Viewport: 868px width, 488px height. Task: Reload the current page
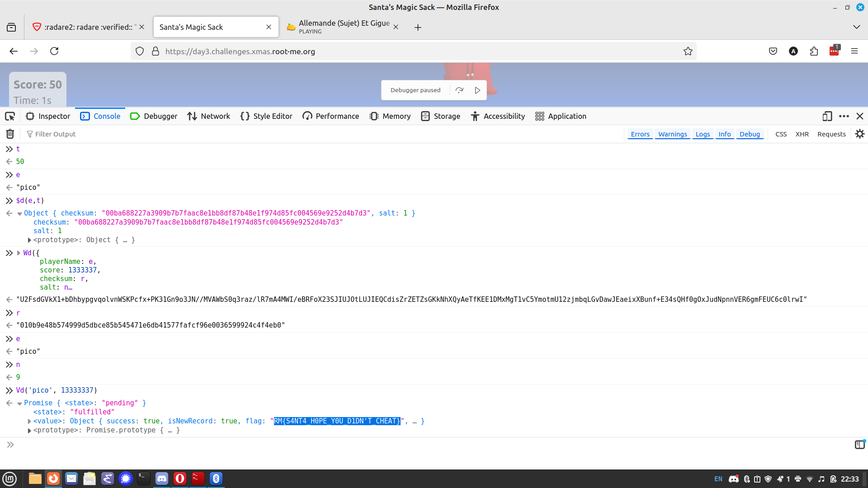click(x=54, y=52)
